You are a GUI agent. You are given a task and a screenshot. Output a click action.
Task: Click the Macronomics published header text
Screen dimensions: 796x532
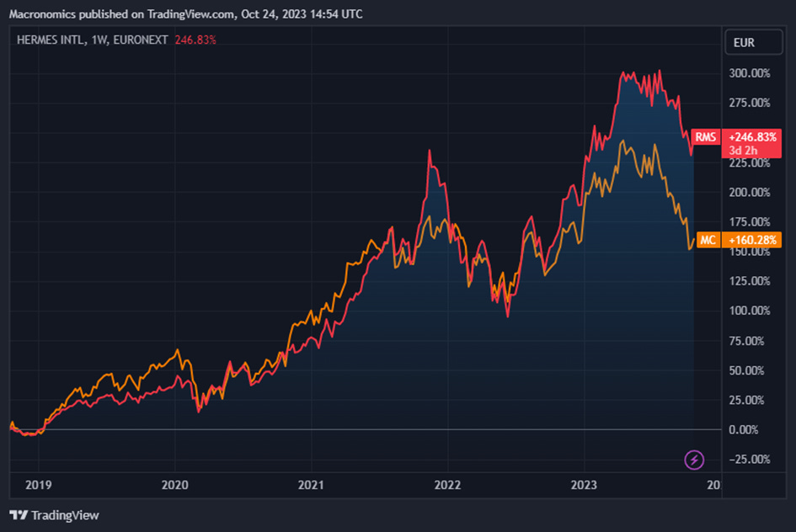(x=186, y=13)
